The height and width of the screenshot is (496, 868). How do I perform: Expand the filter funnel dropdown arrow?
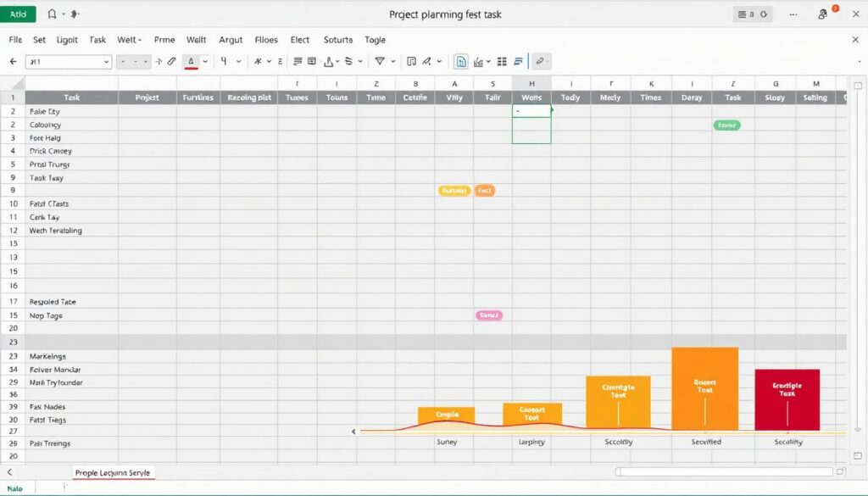[x=393, y=61]
